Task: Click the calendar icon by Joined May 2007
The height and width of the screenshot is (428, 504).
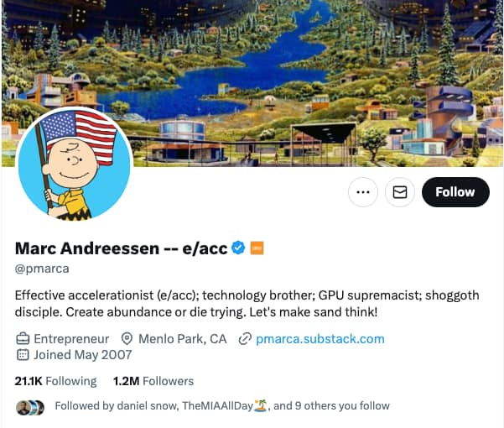Action: [23, 355]
